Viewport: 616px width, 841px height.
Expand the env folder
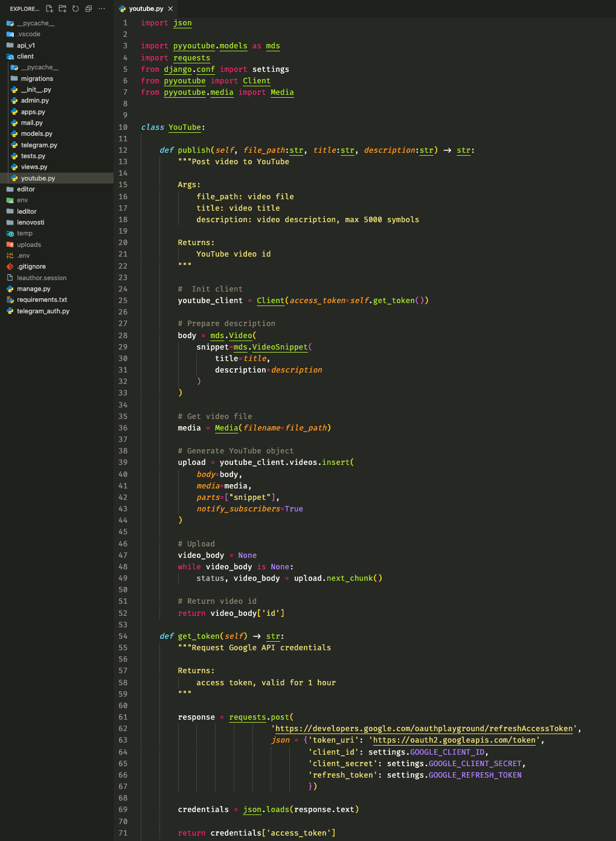point(57,200)
